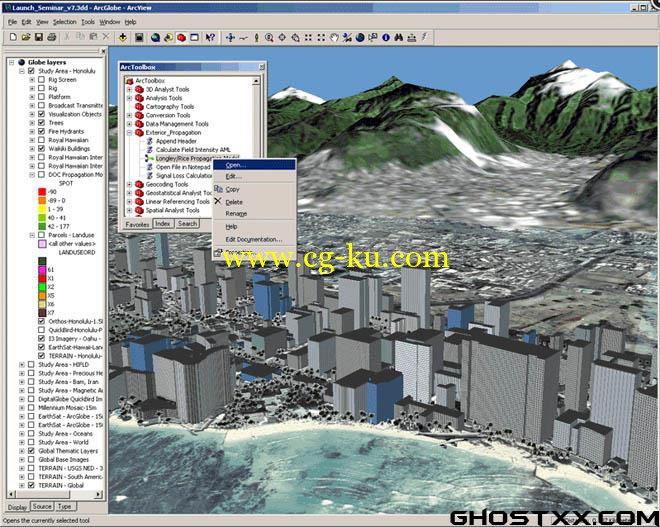
Task: Open the Tools menu
Action: tap(88, 22)
